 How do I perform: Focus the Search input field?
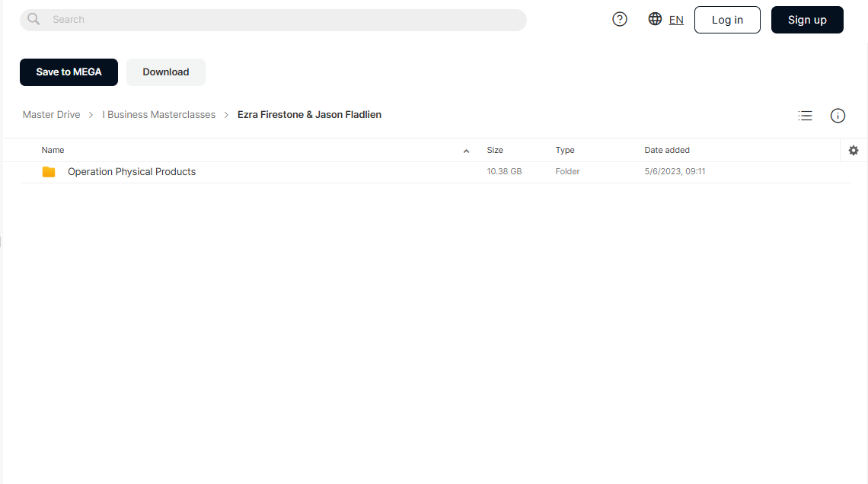273,20
